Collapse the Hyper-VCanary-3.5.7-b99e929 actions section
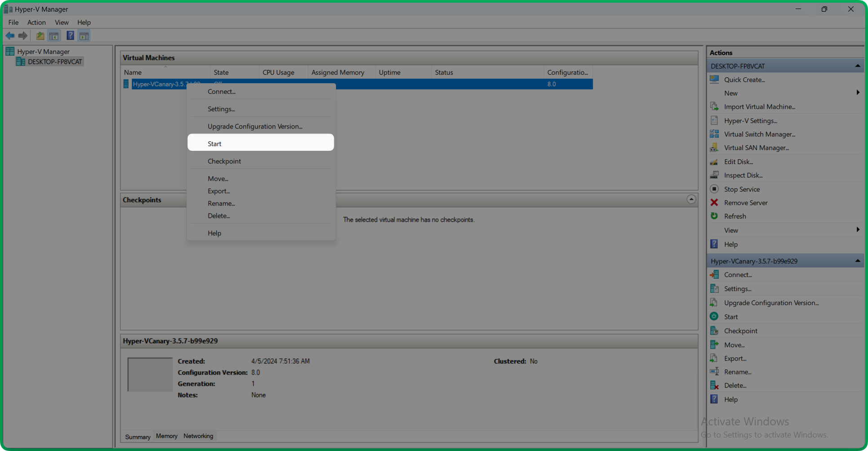The height and width of the screenshot is (451, 868). tap(858, 261)
